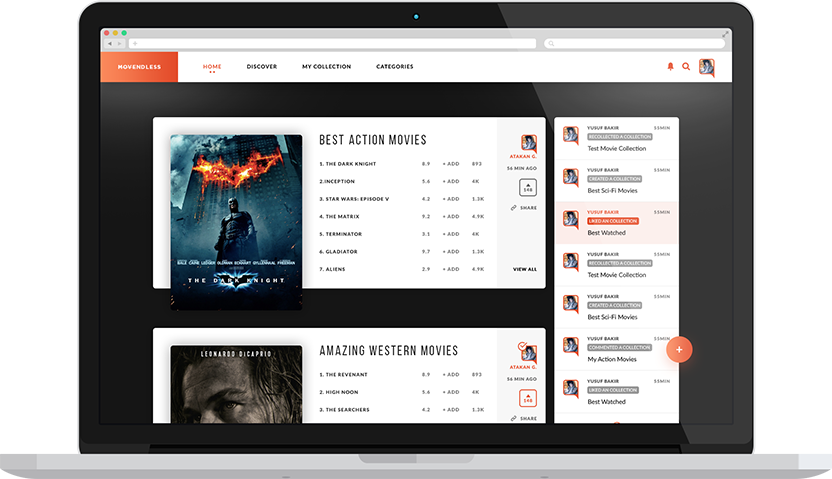832x479 pixels.
Task: Click the browser forward arrow
Action: click(120, 43)
